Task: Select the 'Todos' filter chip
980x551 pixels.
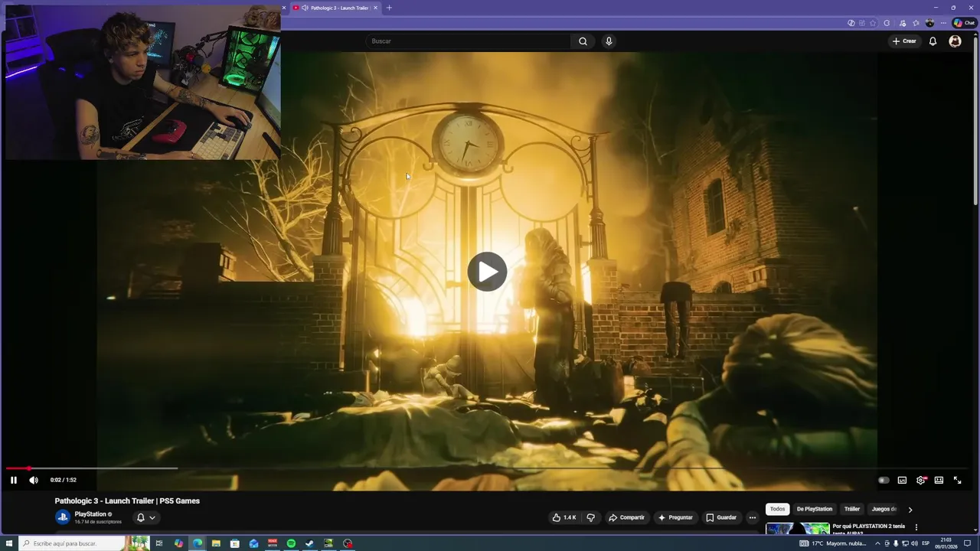Action: tap(777, 509)
